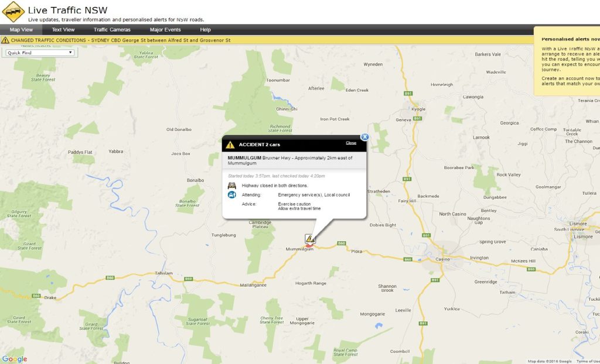The width and height of the screenshot is (600, 364).
Task: Open the Help menu item
Action: (205, 29)
